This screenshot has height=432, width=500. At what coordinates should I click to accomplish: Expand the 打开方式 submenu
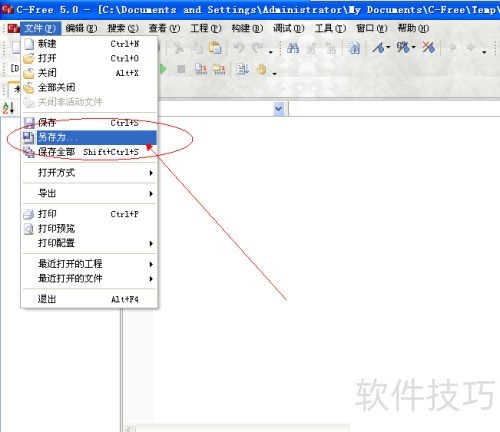[151, 173]
